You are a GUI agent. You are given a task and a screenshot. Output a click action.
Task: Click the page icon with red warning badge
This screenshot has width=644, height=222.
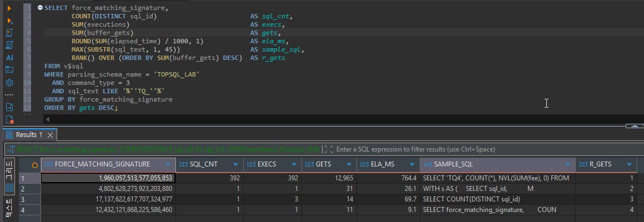[9, 120]
